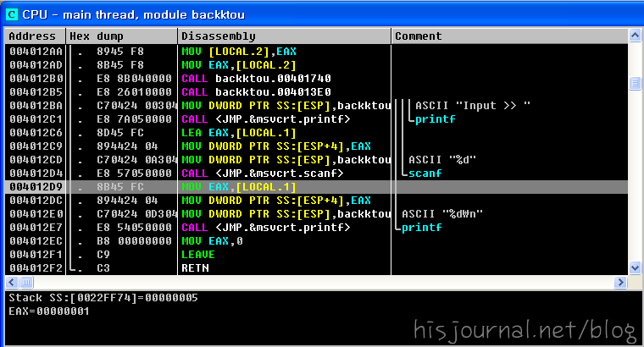
Task: Click the vertical scrollbar up arrow
Action: click(635, 36)
